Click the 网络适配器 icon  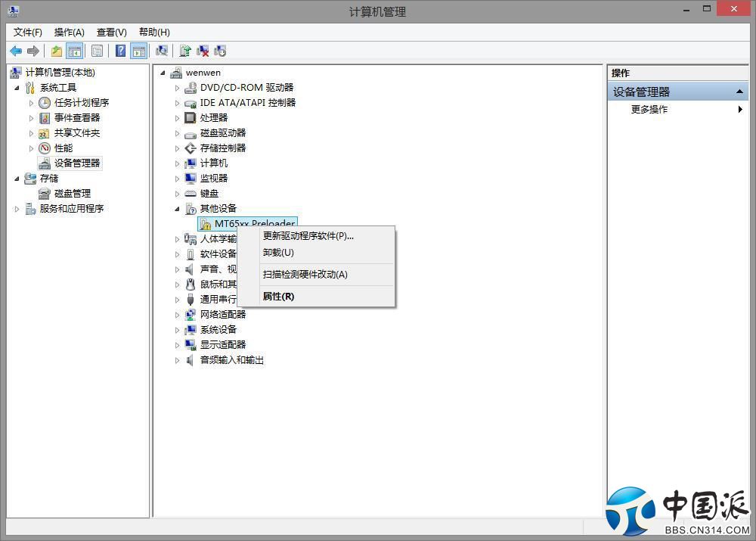[191, 315]
